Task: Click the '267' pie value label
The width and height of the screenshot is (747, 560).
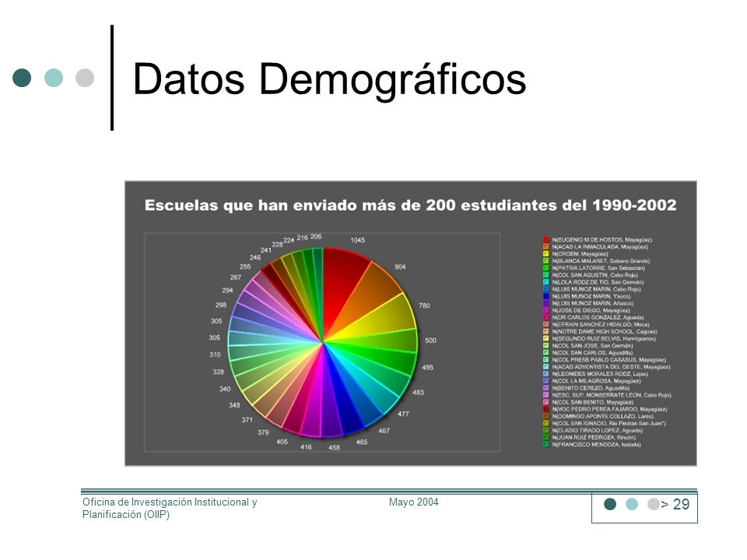Action: 236,278
